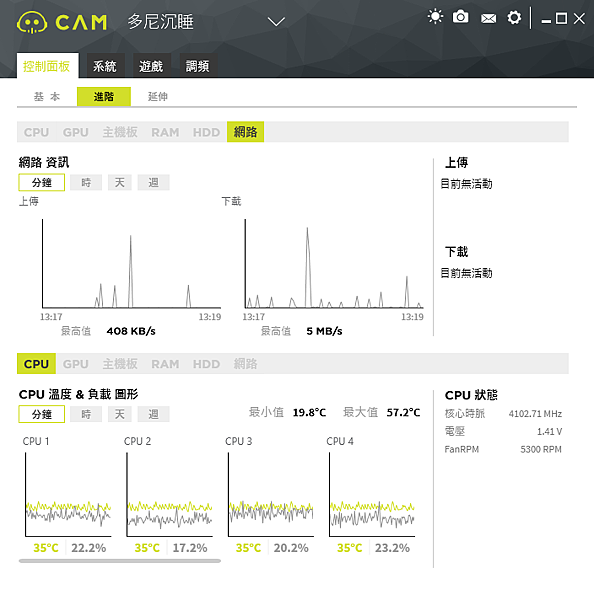Screen dimensions: 594x600
Task: Open the mail envelope icon
Action: [488, 18]
